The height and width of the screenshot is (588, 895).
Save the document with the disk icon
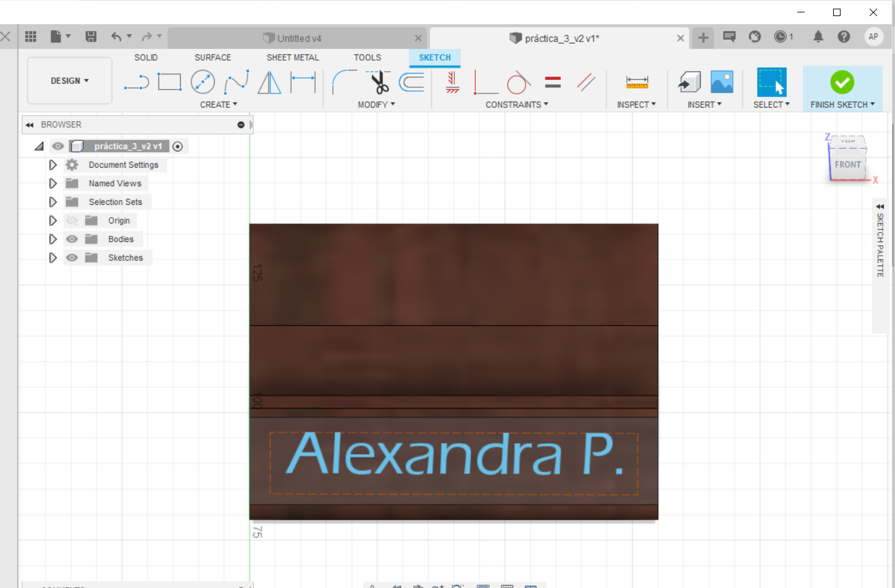[91, 37]
